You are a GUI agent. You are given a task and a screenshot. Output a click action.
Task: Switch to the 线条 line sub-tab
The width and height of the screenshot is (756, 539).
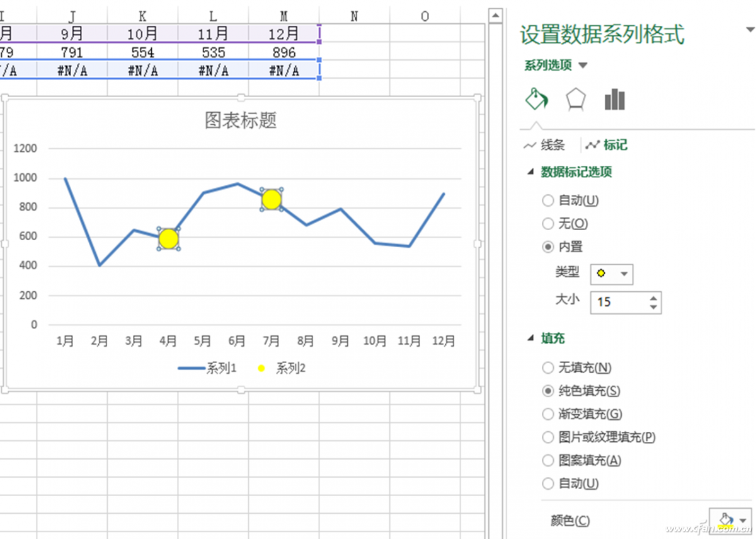click(x=544, y=146)
